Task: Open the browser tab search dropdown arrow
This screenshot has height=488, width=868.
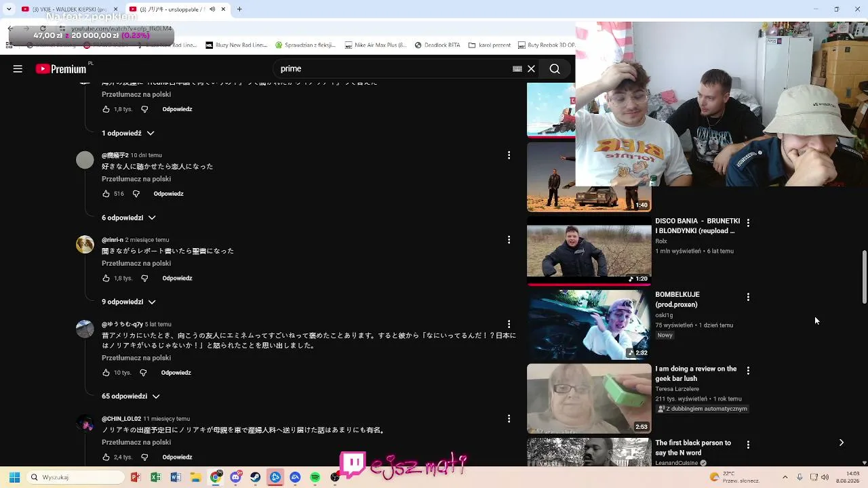Action: [9, 9]
